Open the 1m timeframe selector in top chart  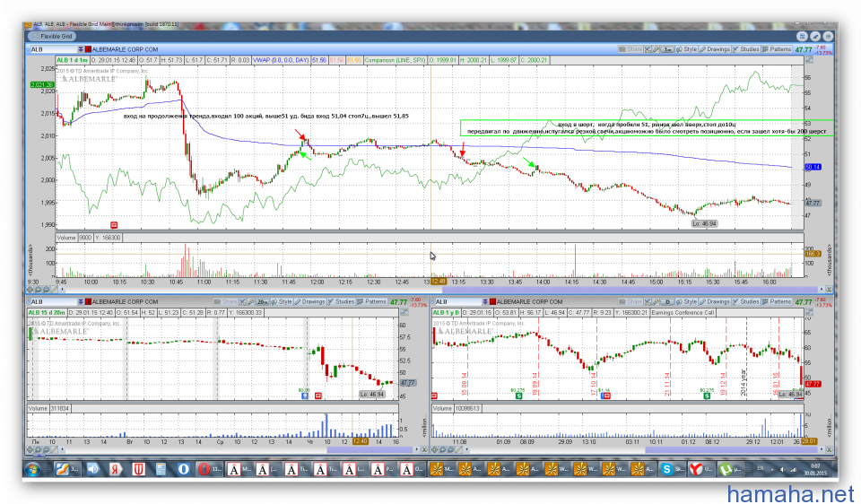pyautogui.click(x=666, y=49)
